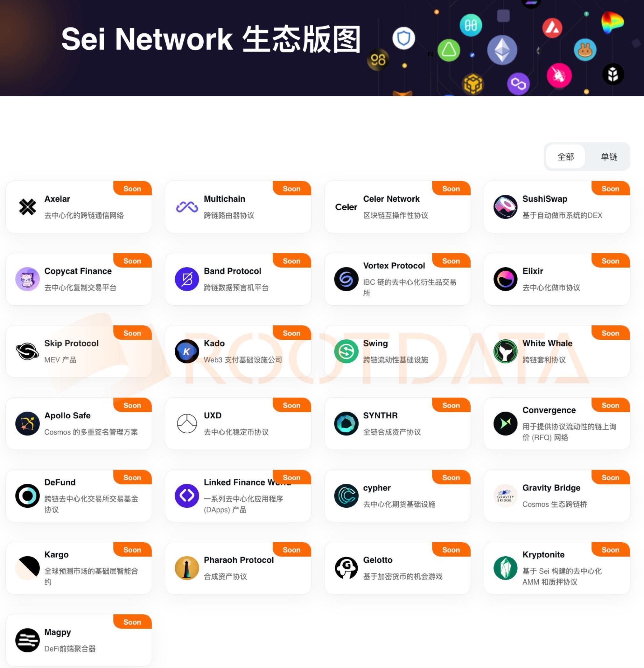Image resolution: width=644 pixels, height=668 pixels.
Task: Switch to the 全部 tab
Action: 566,157
